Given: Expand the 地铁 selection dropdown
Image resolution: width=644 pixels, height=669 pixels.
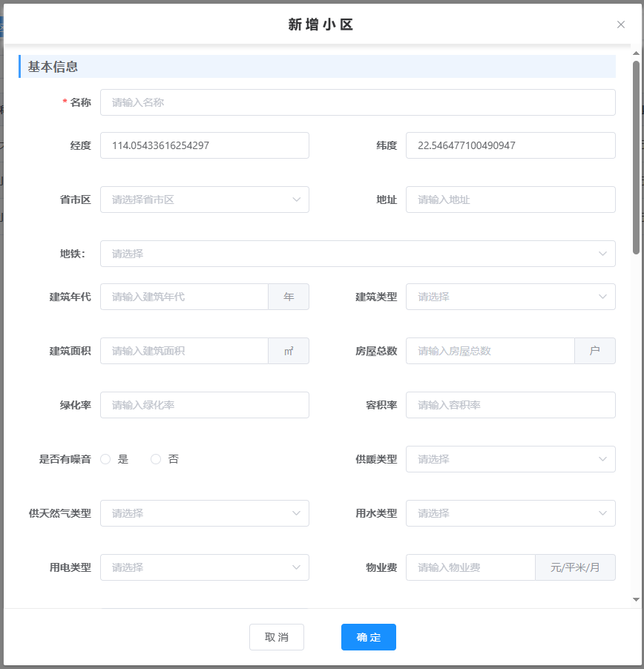Looking at the screenshot, I should (x=357, y=254).
